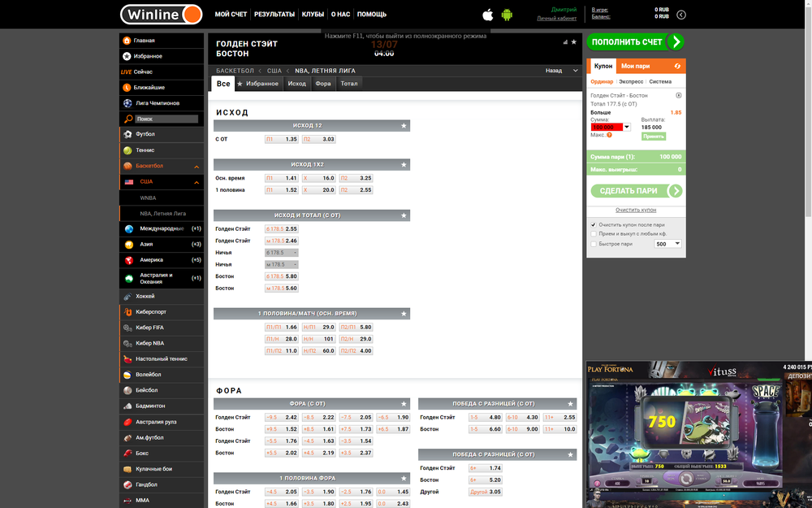The height and width of the screenshot is (508, 812).
Task: Click Очистить купон link
Action: point(636,210)
